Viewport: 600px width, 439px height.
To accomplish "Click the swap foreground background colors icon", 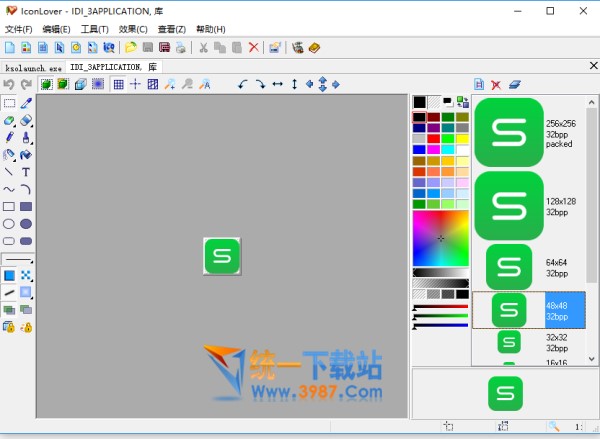I will pos(463,102).
